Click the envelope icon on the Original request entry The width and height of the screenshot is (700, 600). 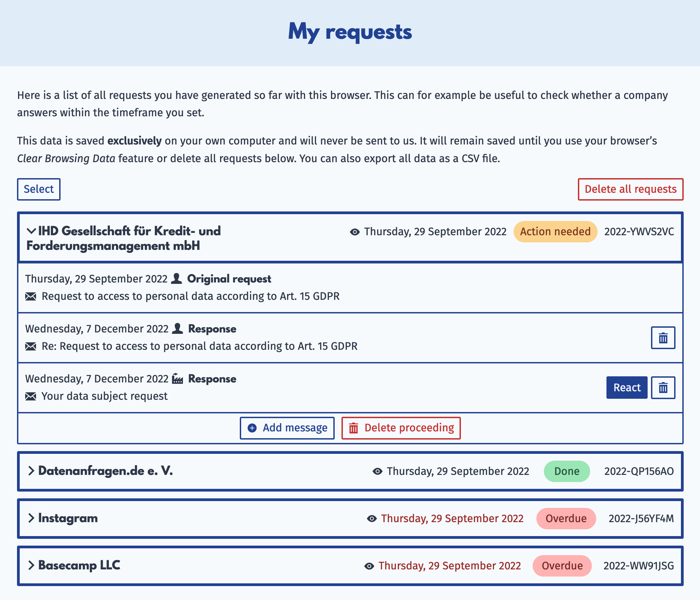[x=31, y=296]
